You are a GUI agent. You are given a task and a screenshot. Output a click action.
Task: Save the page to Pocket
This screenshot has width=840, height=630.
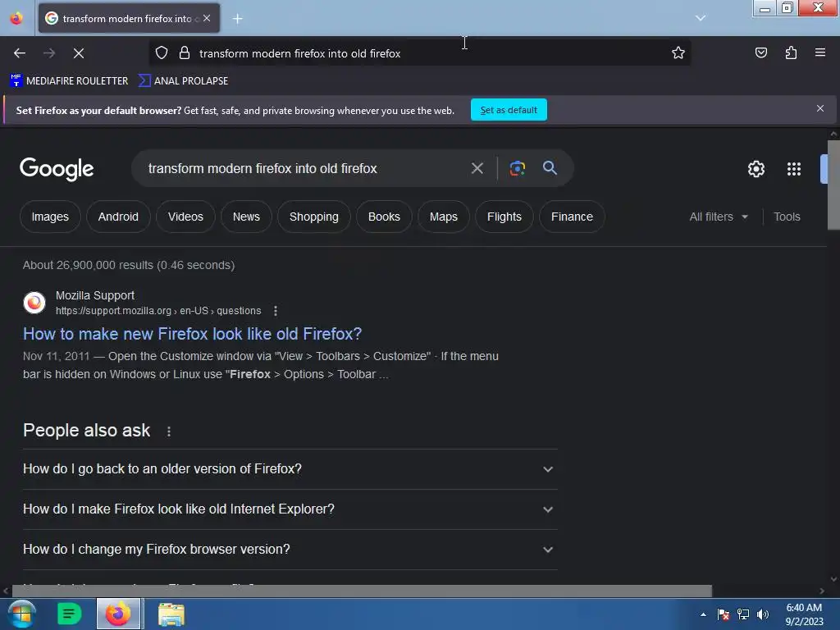[x=760, y=52]
